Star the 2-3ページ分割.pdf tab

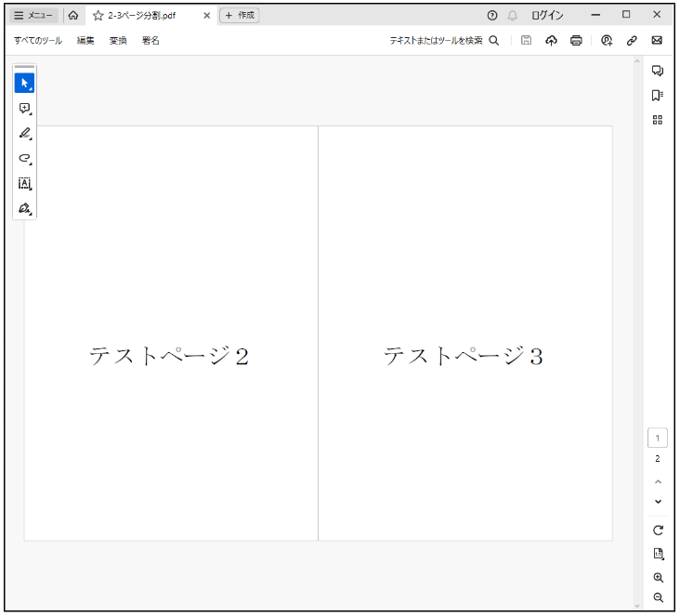98,16
